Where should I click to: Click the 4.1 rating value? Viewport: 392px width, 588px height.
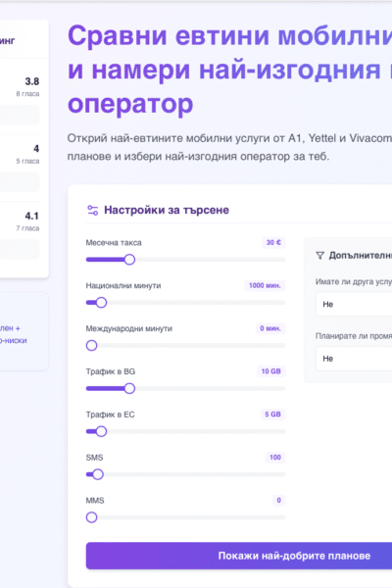32,216
